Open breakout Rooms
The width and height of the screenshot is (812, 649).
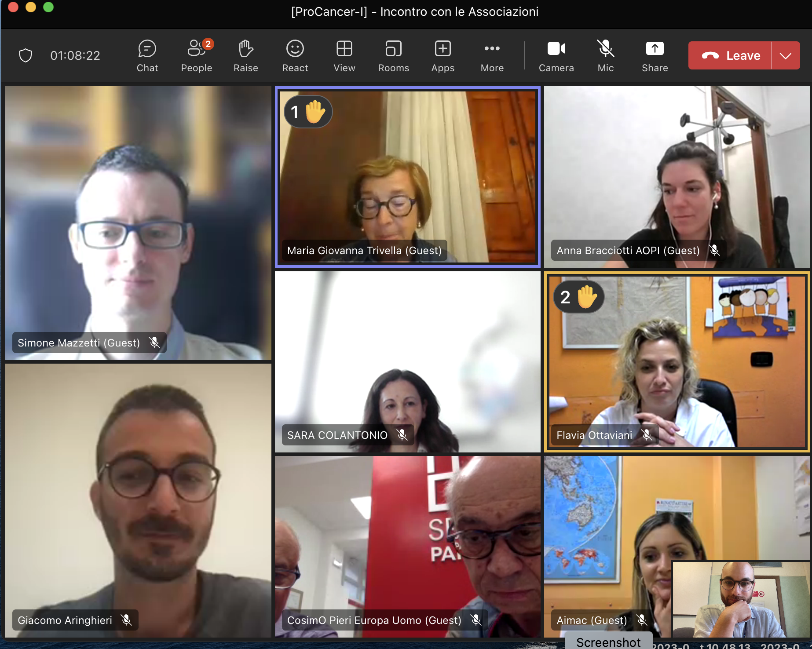(x=394, y=56)
